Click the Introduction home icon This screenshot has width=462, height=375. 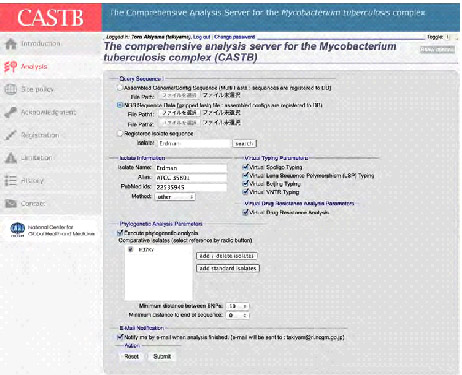(x=11, y=44)
